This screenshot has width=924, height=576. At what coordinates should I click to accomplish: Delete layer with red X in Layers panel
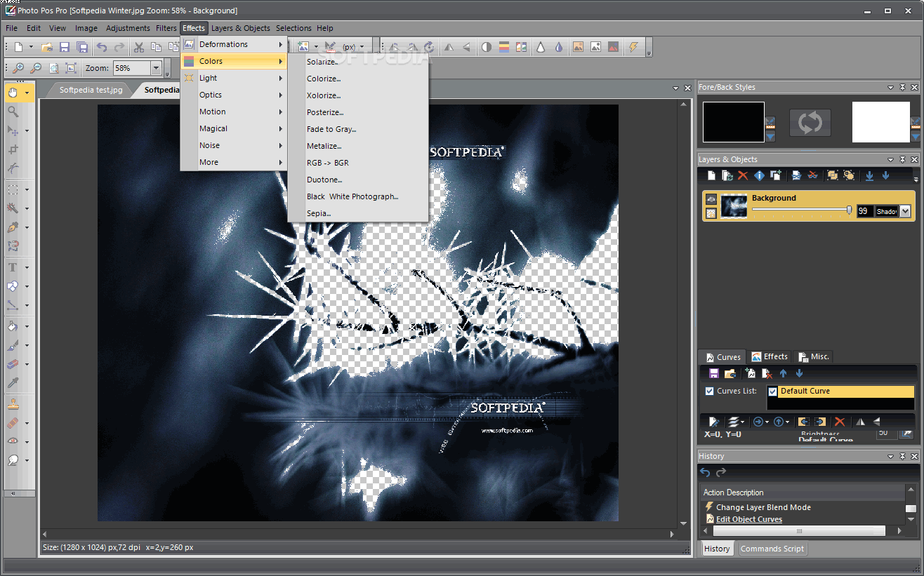(x=743, y=175)
